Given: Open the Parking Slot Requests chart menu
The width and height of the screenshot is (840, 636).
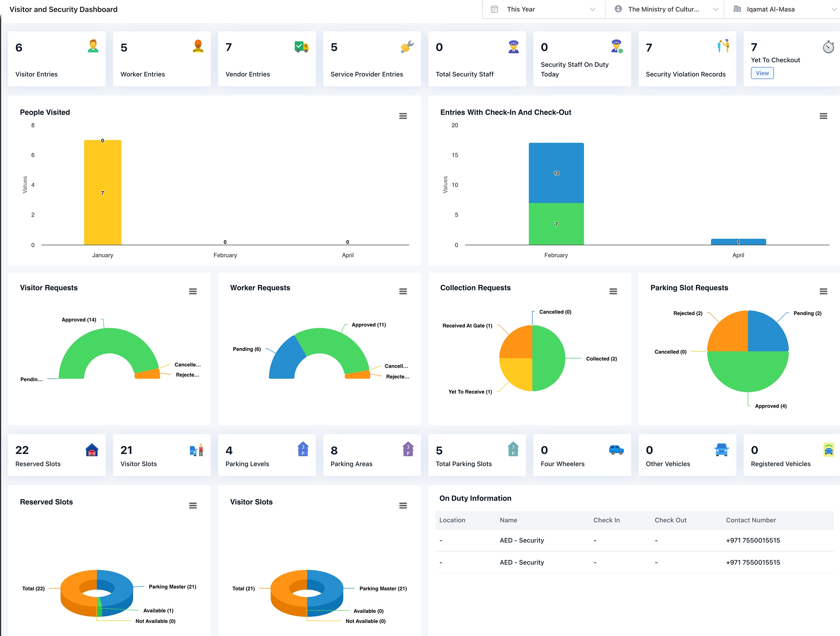Looking at the screenshot, I should click(823, 291).
